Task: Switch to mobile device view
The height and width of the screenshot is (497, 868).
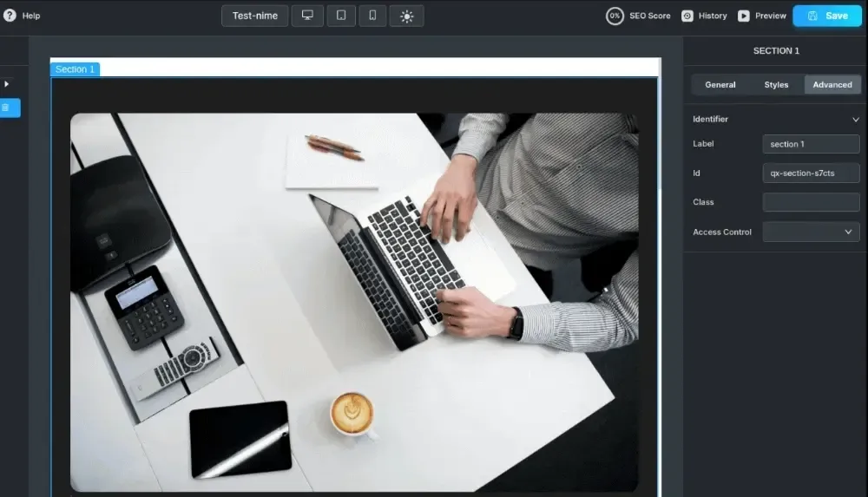Action: (372, 16)
